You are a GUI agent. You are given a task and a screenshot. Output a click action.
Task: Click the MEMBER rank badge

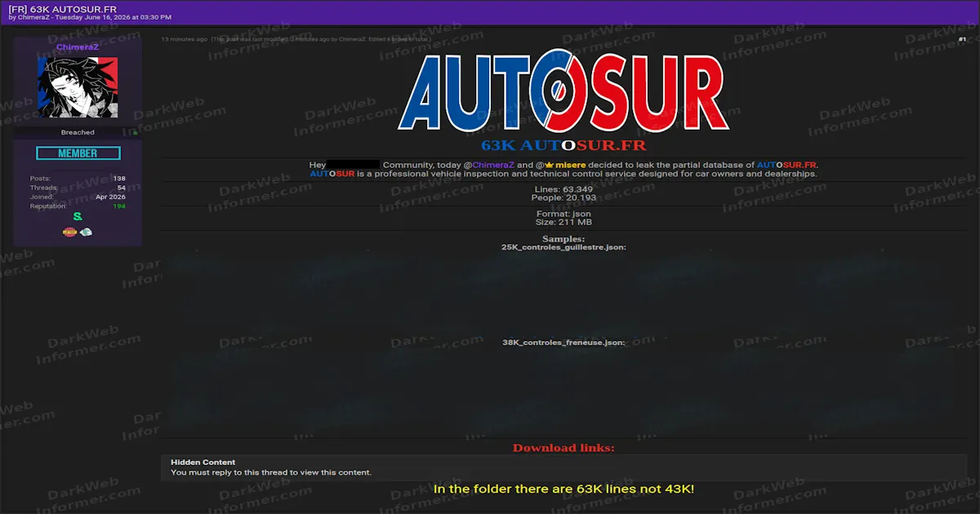click(x=78, y=153)
